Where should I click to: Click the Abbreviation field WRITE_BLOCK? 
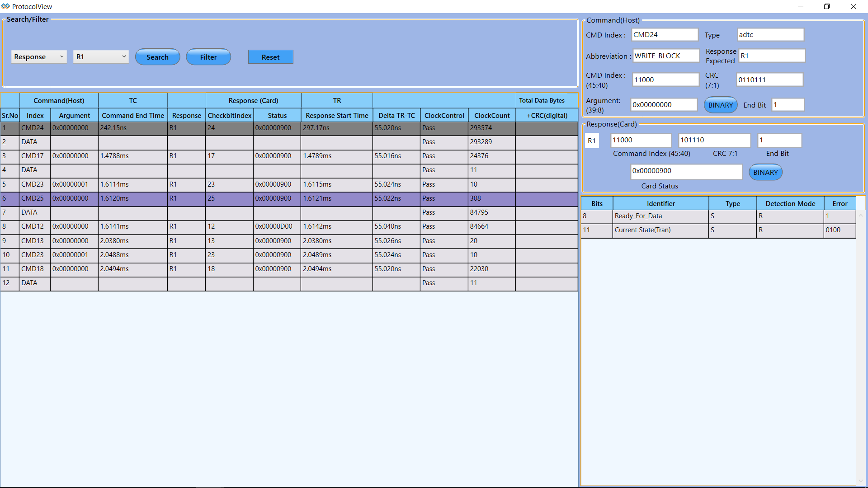(x=665, y=56)
